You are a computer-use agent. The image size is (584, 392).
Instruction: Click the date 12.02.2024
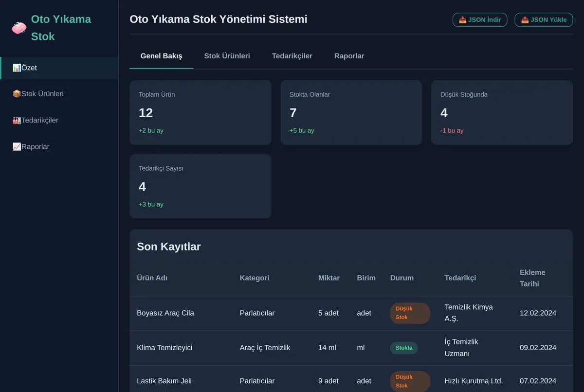(538, 313)
